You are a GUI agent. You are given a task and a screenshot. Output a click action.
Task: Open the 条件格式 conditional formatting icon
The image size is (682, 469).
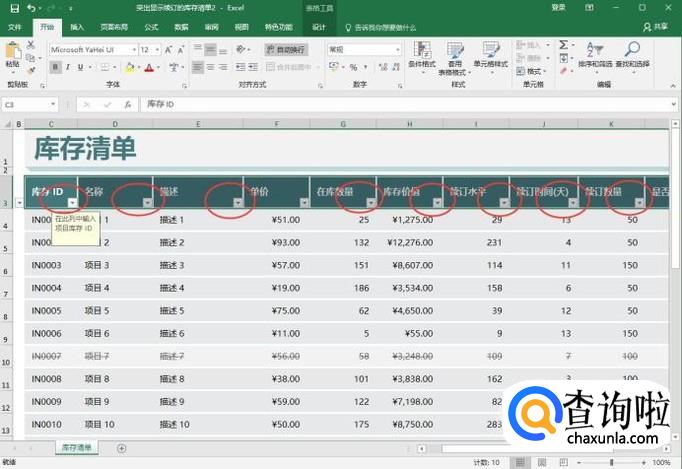pyautogui.click(x=422, y=55)
